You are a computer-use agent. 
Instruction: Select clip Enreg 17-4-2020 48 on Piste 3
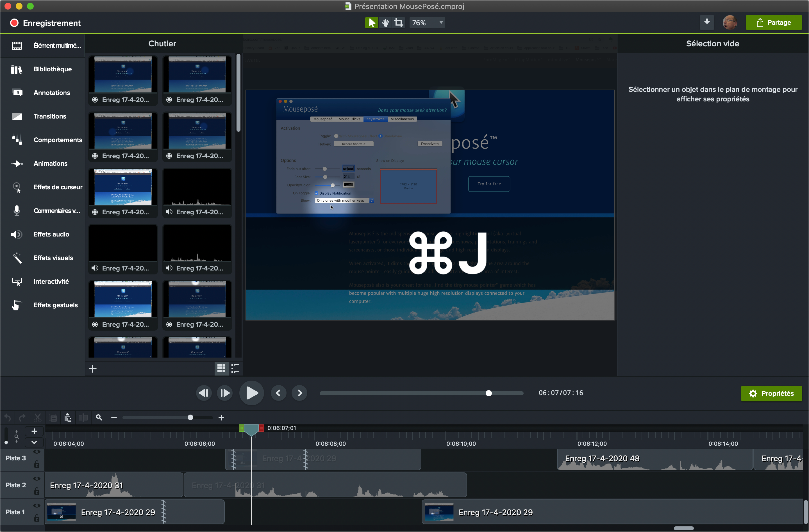coord(655,459)
